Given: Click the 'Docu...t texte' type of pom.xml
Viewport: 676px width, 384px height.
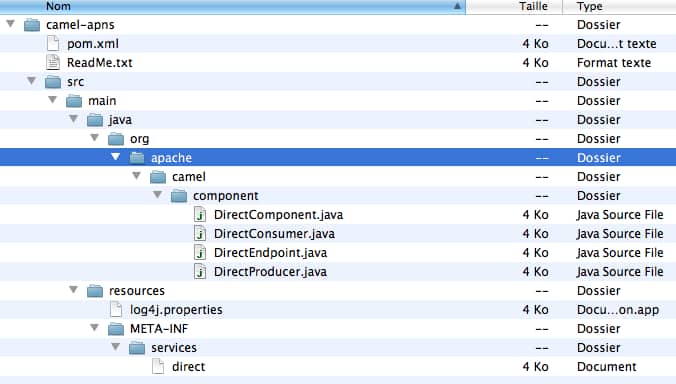Looking at the screenshot, I should 617,44.
